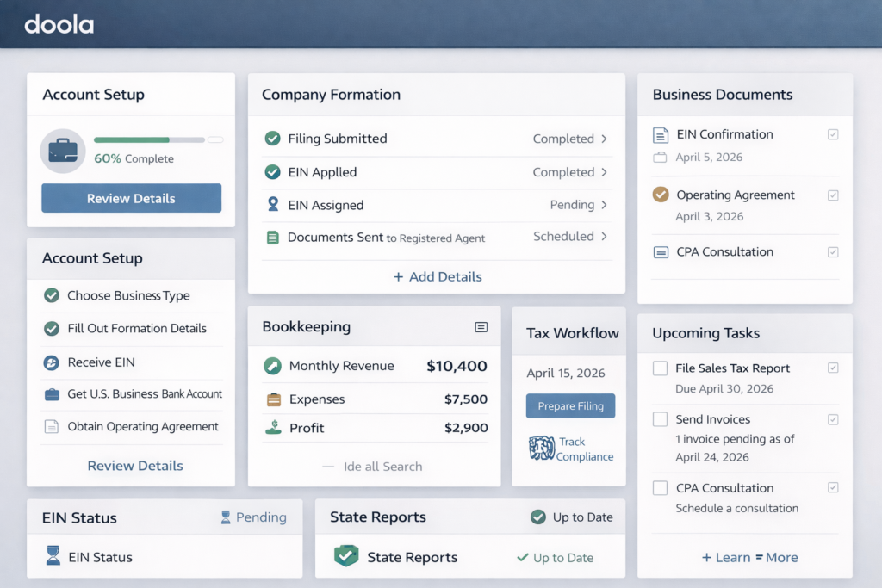Click the search field in Bookkeeping
Screen dimensions: 882x588
[x=374, y=466]
